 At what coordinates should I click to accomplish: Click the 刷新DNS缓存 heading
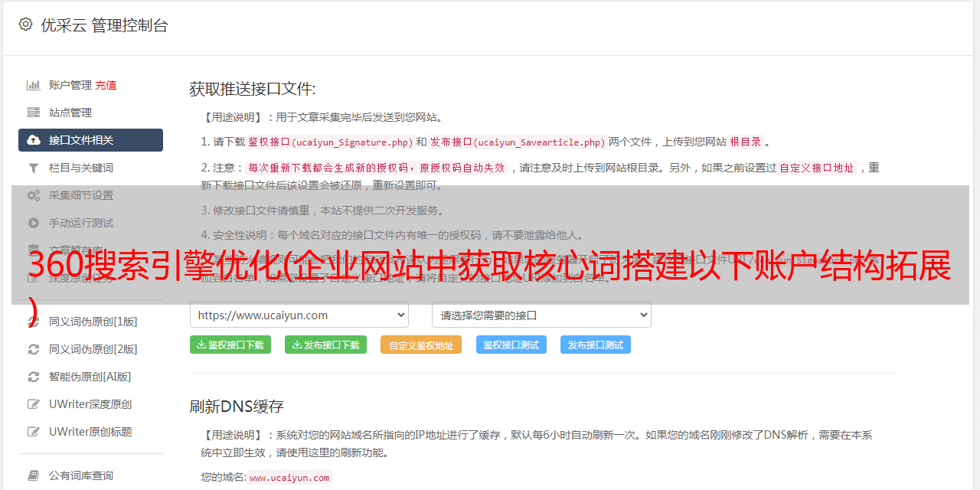point(237,406)
